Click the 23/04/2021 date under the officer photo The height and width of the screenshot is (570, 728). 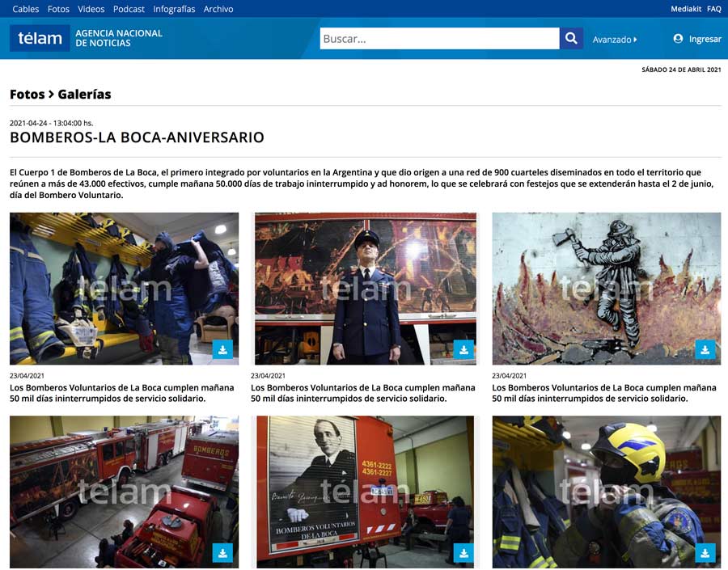click(x=268, y=375)
